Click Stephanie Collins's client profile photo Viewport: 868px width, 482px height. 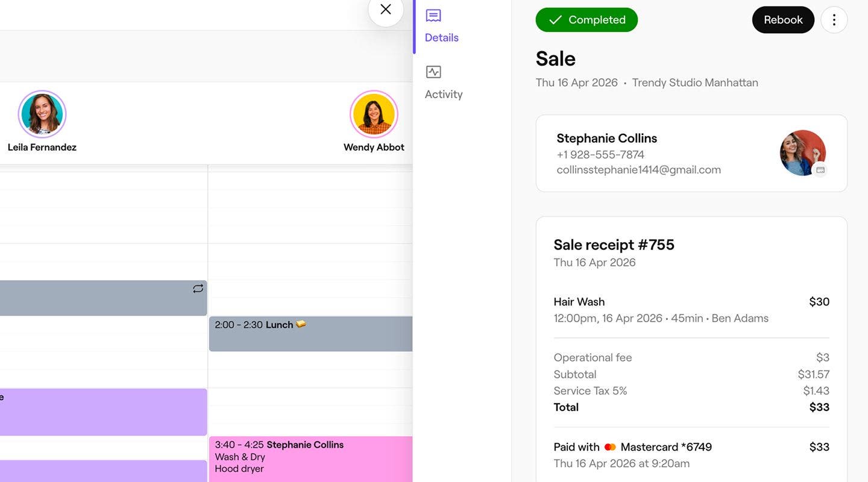tap(802, 152)
